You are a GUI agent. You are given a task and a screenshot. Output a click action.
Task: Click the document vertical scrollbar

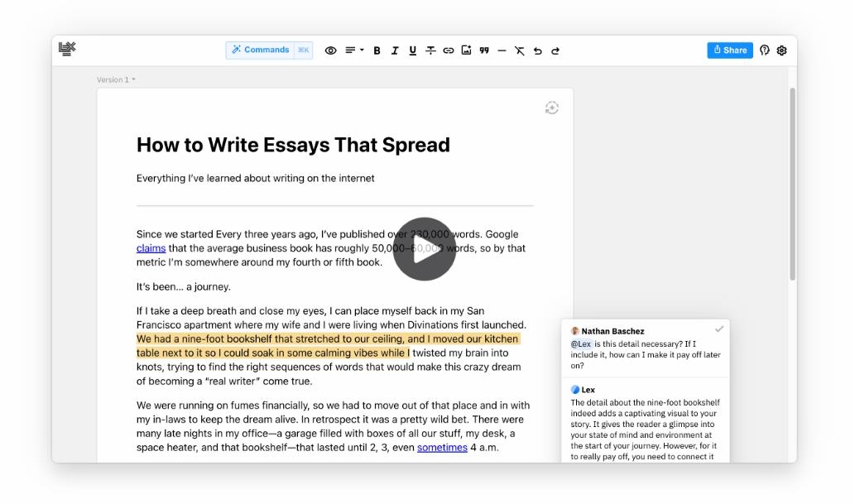tap(792, 184)
